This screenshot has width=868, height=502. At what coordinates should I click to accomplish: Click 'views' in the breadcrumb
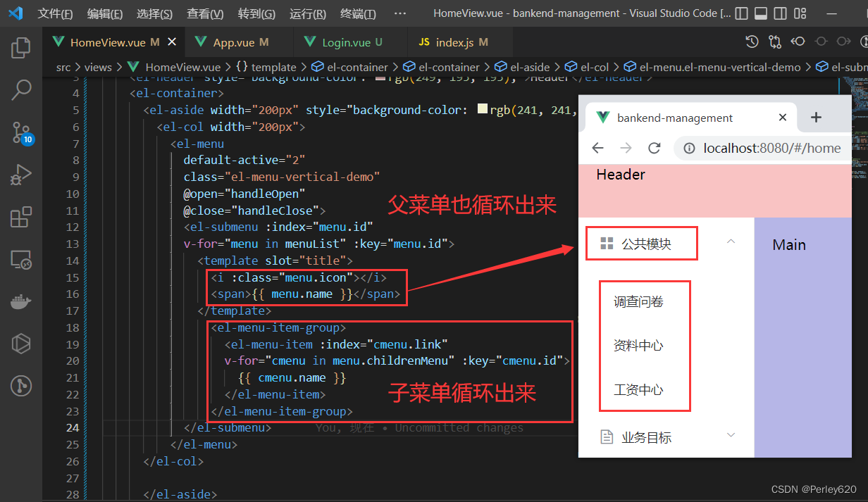pyautogui.click(x=98, y=67)
